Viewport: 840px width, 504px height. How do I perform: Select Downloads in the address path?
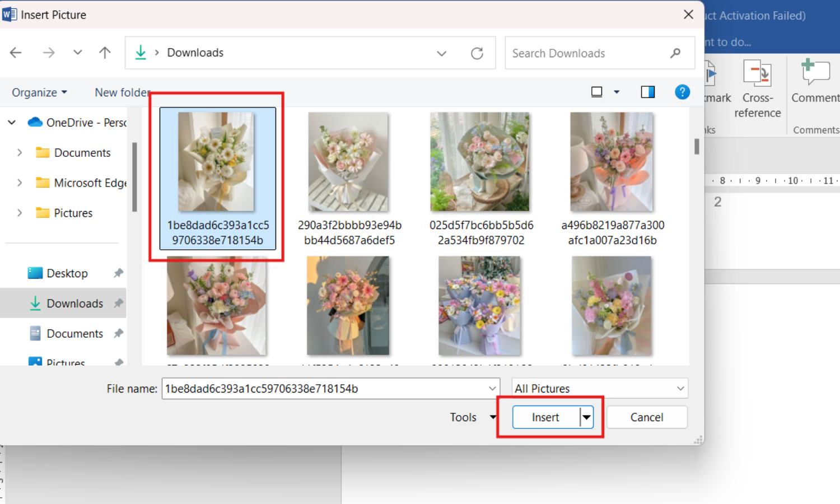[195, 53]
